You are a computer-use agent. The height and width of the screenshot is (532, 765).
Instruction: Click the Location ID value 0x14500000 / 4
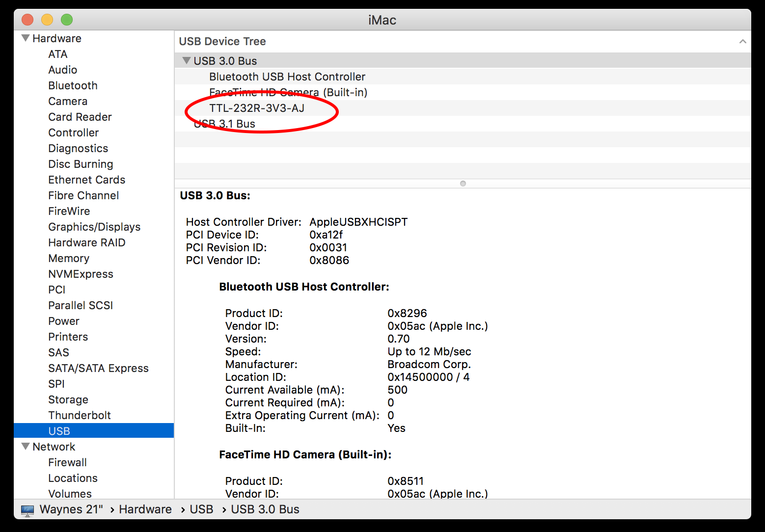click(x=428, y=377)
